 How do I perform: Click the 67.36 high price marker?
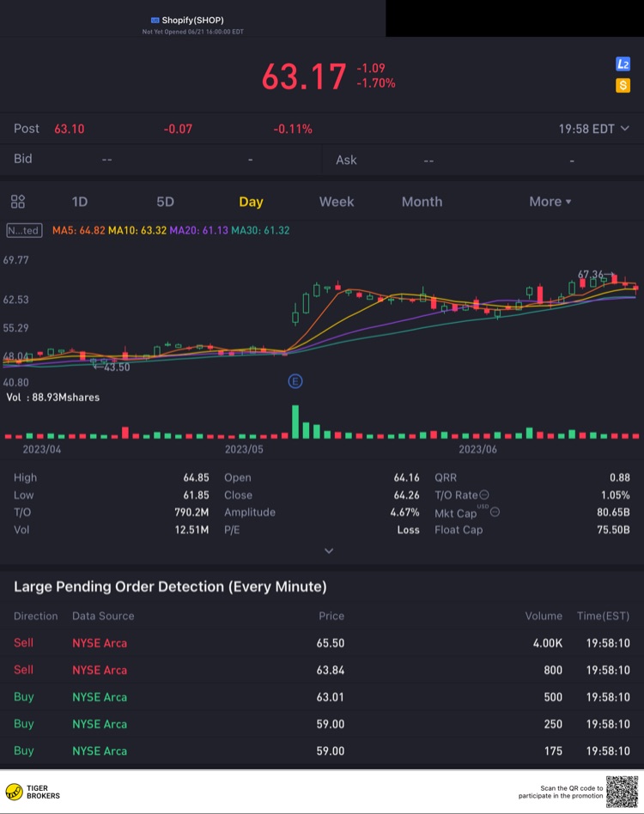[596, 274]
